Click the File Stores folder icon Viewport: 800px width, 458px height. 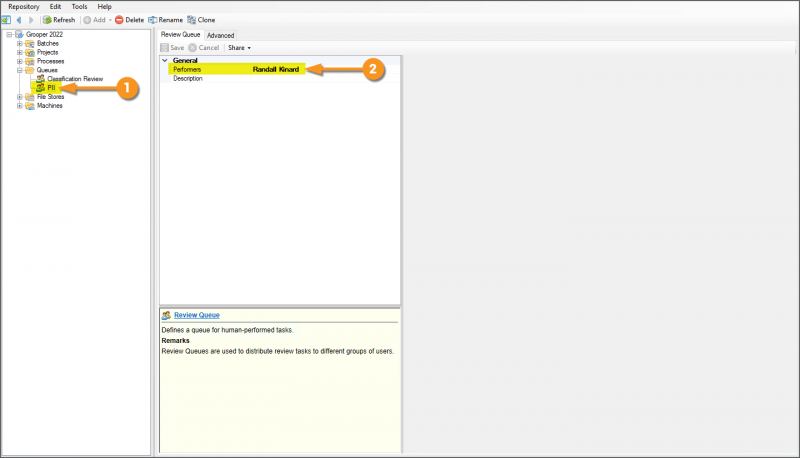click(30, 97)
